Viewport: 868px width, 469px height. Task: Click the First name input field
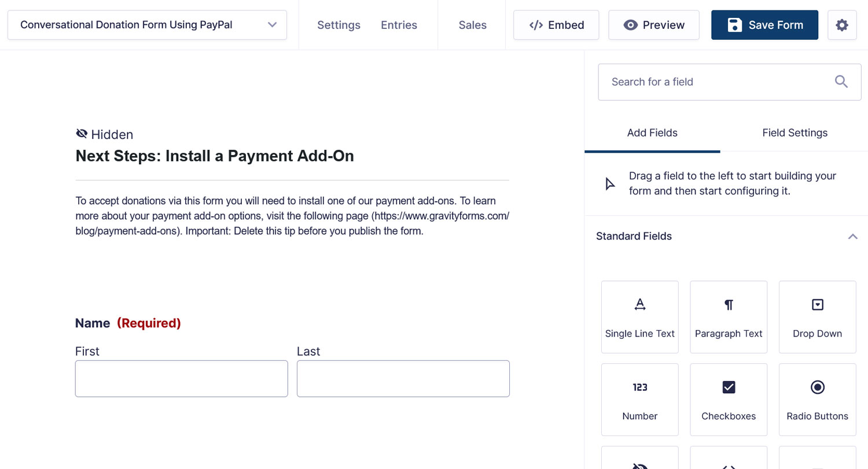tap(181, 379)
